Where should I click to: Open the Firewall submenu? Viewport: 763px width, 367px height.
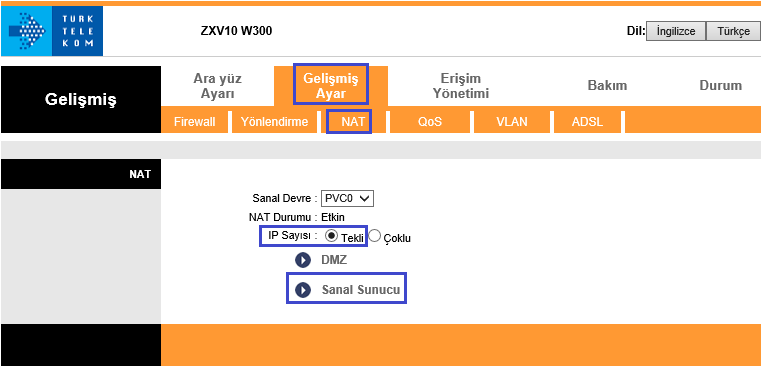[x=195, y=122]
